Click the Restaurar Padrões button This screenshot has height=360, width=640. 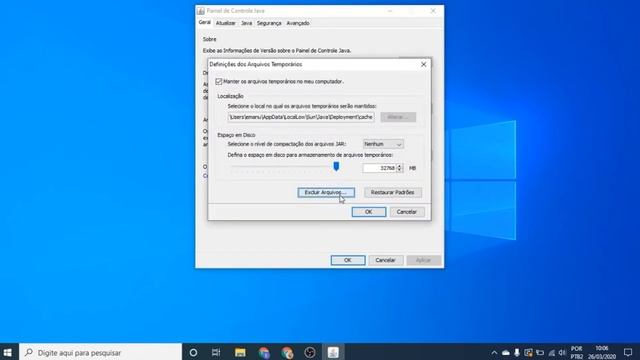click(393, 192)
